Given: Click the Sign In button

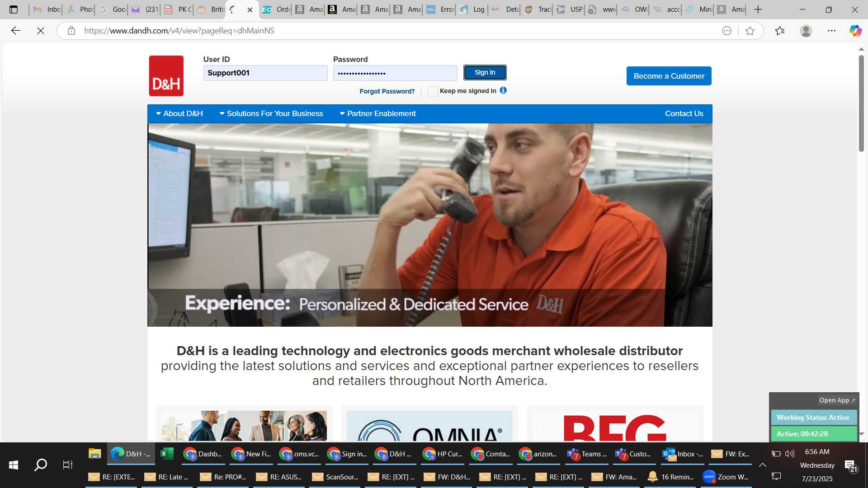Looking at the screenshot, I should click(x=485, y=72).
